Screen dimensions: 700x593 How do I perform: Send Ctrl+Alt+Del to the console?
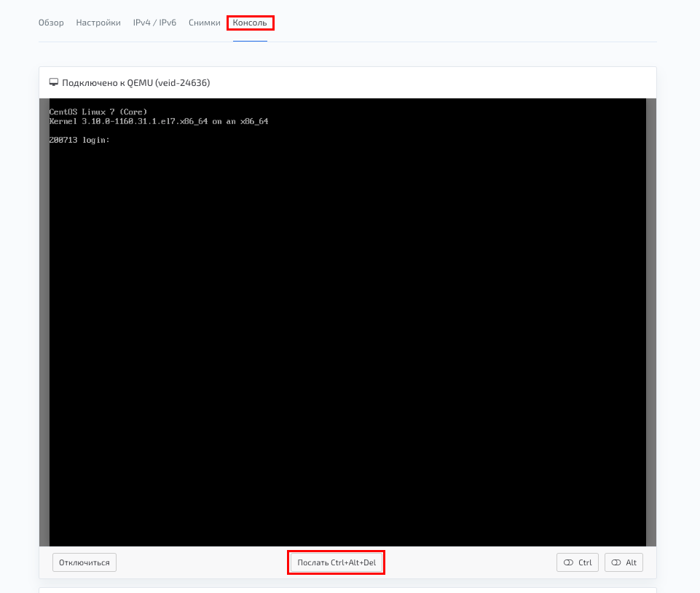[x=337, y=562]
